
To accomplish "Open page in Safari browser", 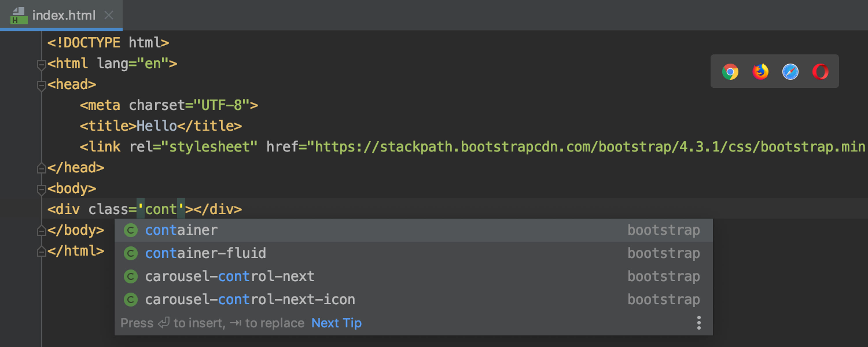I will tap(790, 72).
